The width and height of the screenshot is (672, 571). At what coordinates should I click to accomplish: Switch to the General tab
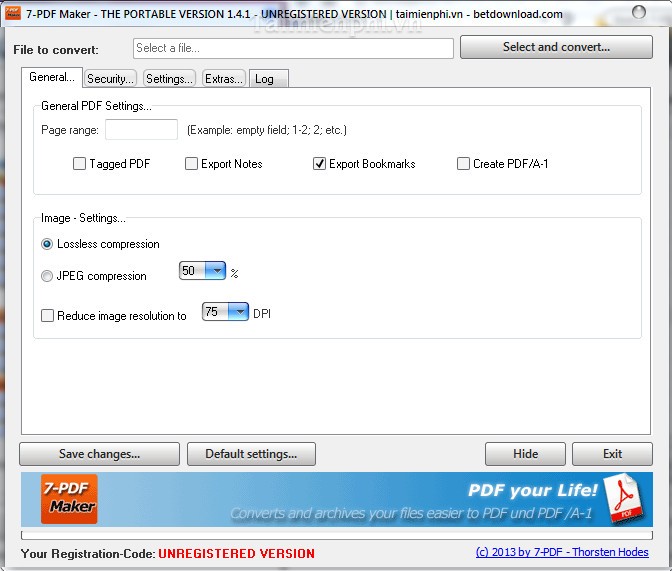pos(52,77)
